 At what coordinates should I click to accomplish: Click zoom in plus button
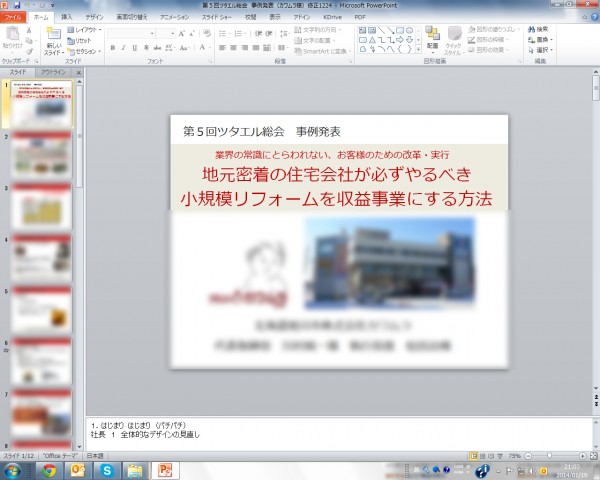click(582, 456)
